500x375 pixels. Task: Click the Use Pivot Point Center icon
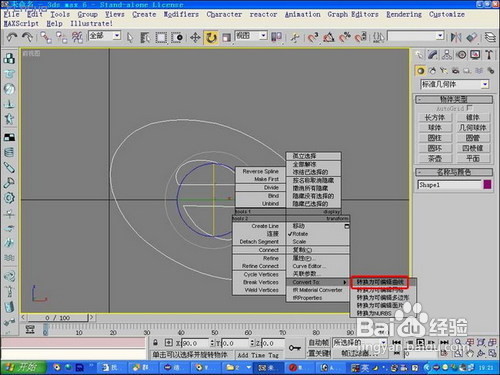tap(276, 37)
